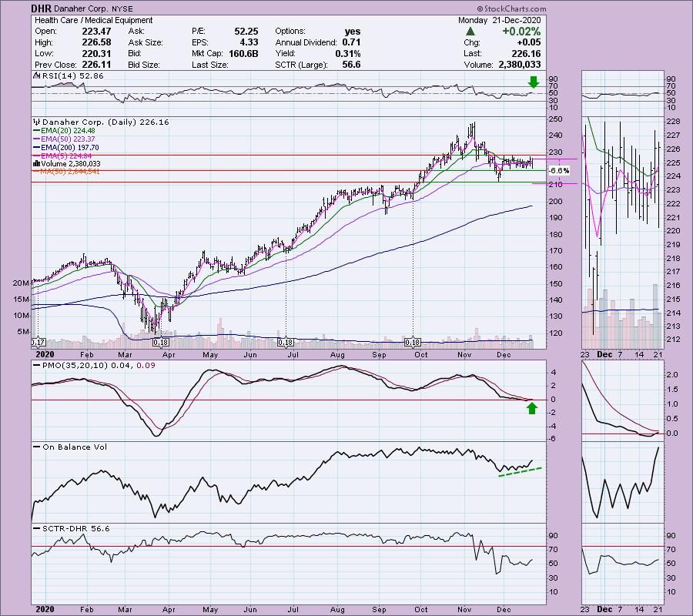
Task: Click the Yield value 0.31%
Action: pyautogui.click(x=348, y=53)
